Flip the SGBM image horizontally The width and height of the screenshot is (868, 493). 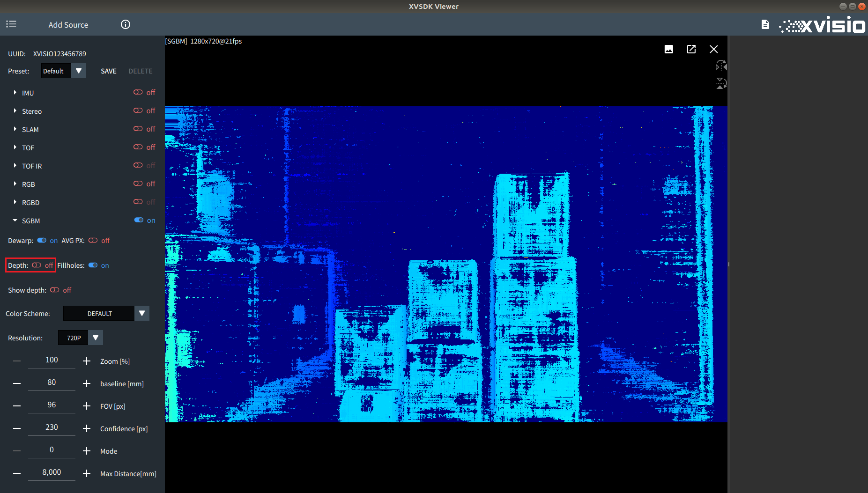[x=721, y=66]
